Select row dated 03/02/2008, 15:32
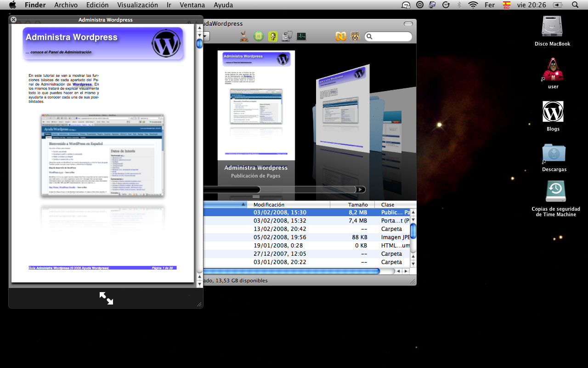Viewport: 588px width, 368px height. coord(306,221)
